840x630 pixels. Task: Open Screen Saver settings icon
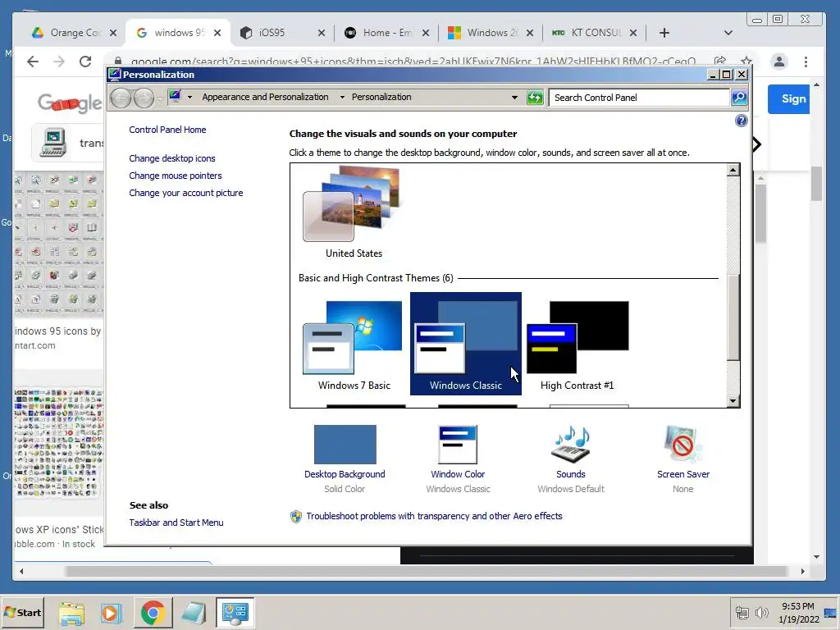(682, 444)
